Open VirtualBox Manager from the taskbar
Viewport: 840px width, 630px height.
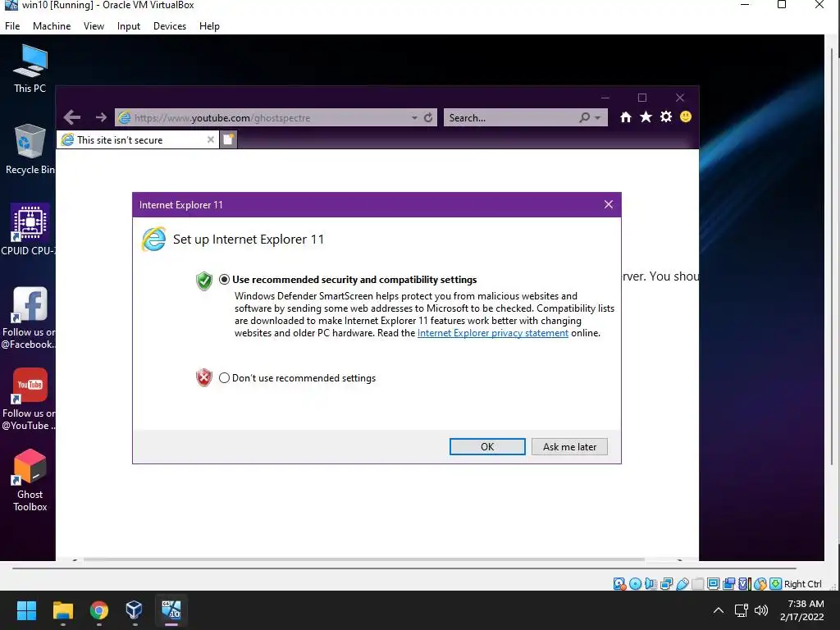pyautogui.click(x=134, y=610)
